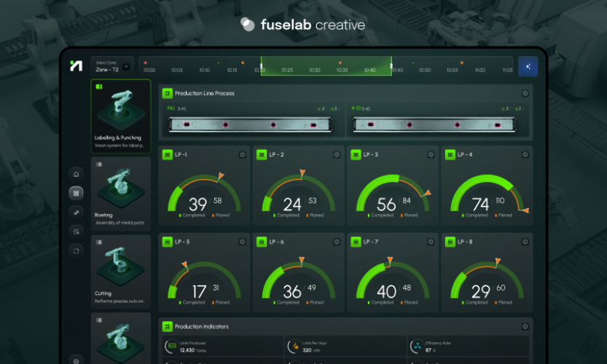The image size is (607, 364).
Task: Open the LP - 3 card info icon
Action: coord(431,155)
